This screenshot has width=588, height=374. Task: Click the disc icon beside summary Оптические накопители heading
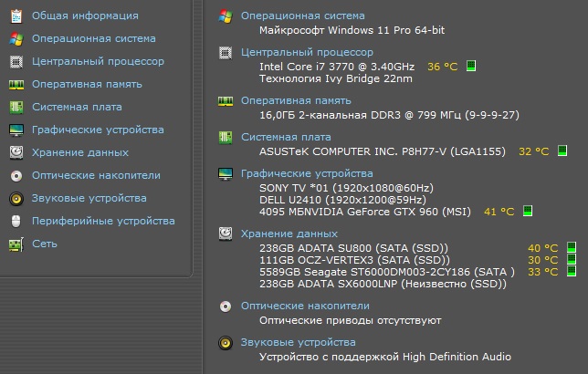(x=226, y=306)
